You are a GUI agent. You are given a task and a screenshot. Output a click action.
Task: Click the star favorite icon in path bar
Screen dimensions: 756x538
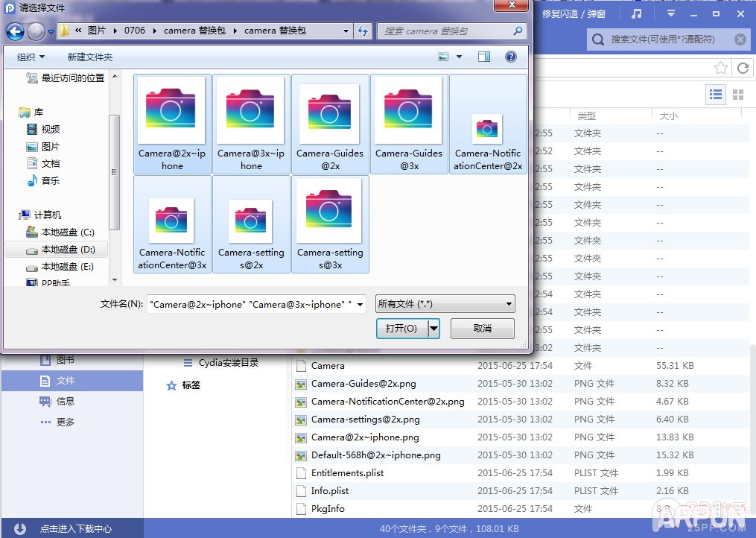pyautogui.click(x=720, y=68)
